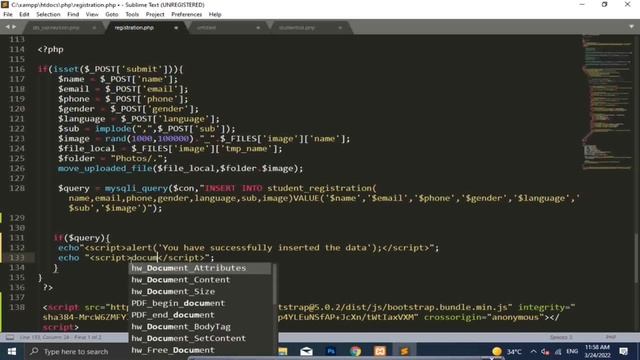
Task: Show hidden system tray icons
Action: coord(533,351)
